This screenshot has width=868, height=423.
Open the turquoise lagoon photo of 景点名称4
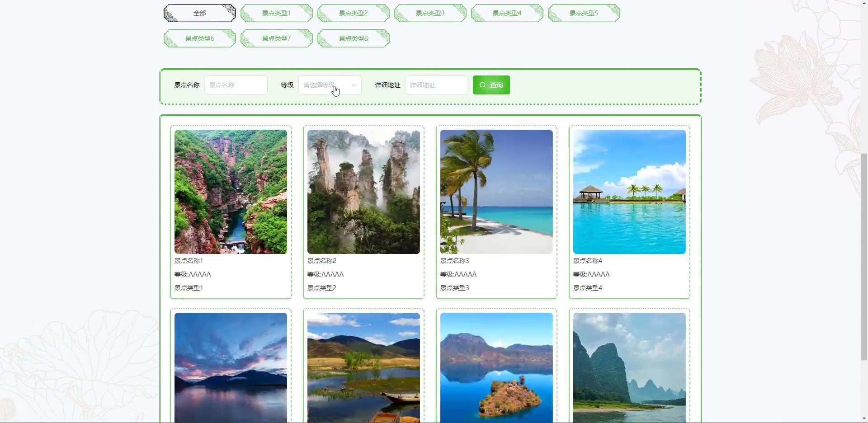(x=629, y=192)
